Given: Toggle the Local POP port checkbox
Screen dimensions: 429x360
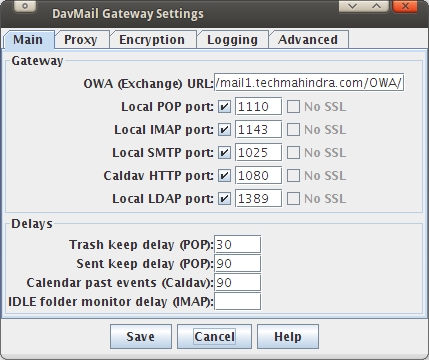Looking at the screenshot, I should point(224,107).
